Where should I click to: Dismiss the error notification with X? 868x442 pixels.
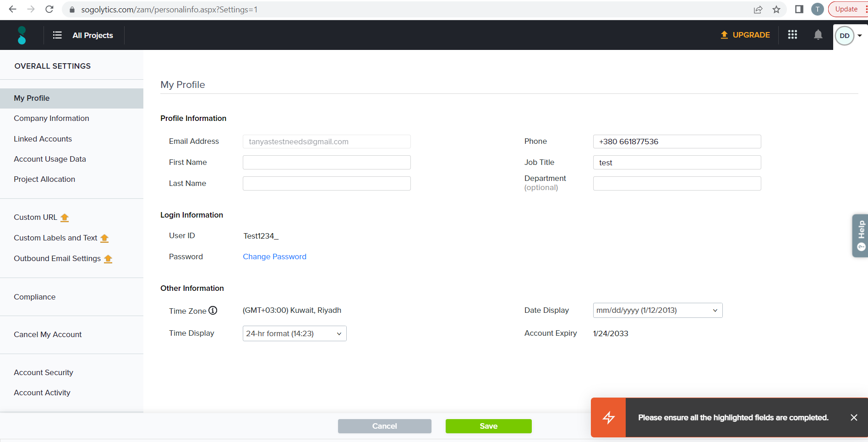(x=854, y=417)
